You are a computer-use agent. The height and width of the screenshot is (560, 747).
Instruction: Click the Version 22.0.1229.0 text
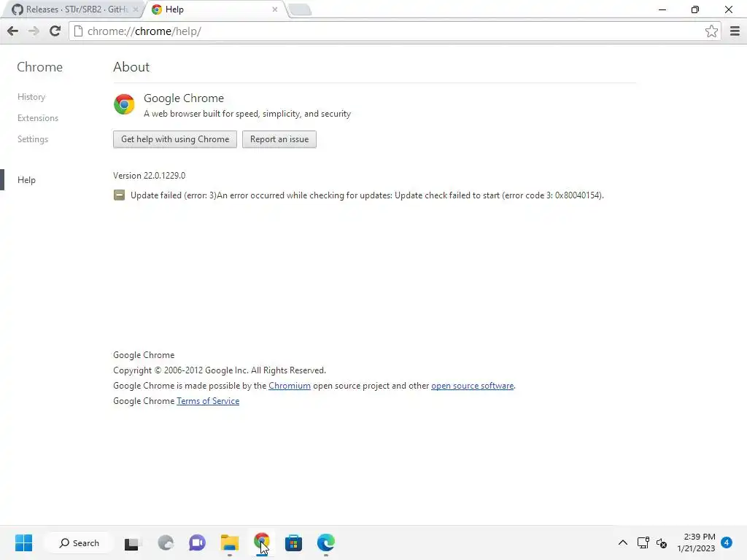click(x=149, y=176)
